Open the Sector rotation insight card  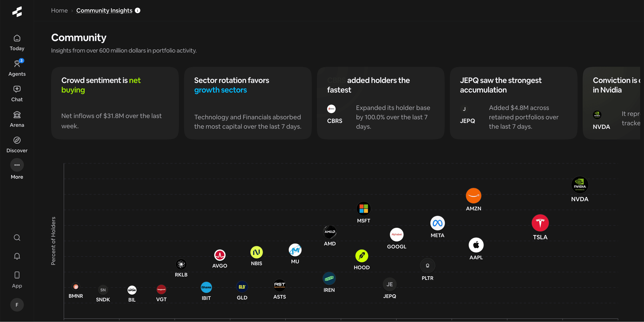[x=248, y=103]
